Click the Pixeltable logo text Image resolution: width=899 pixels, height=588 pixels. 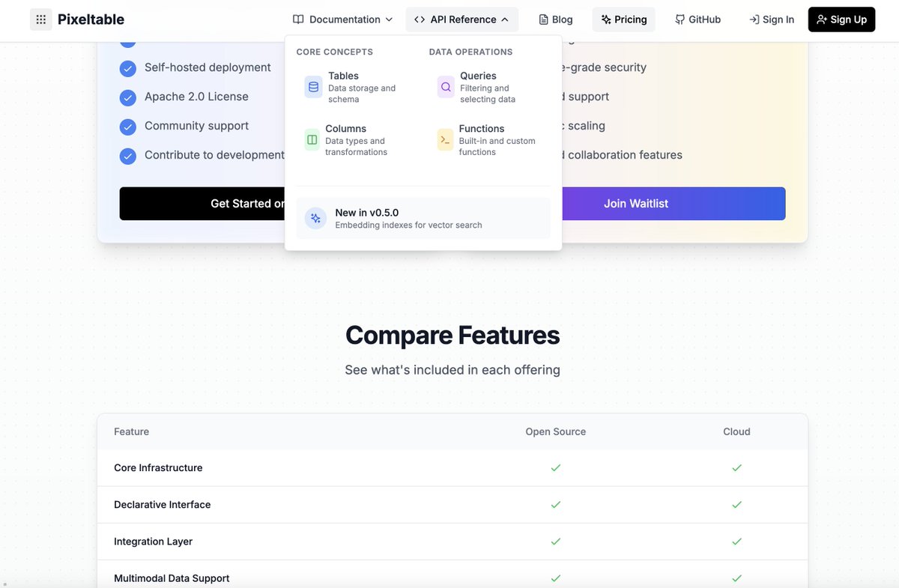point(91,19)
